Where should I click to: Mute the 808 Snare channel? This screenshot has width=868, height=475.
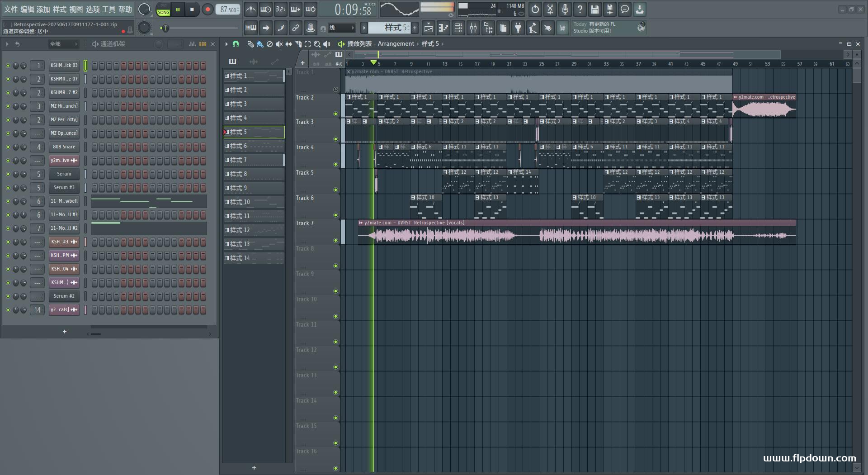8,147
